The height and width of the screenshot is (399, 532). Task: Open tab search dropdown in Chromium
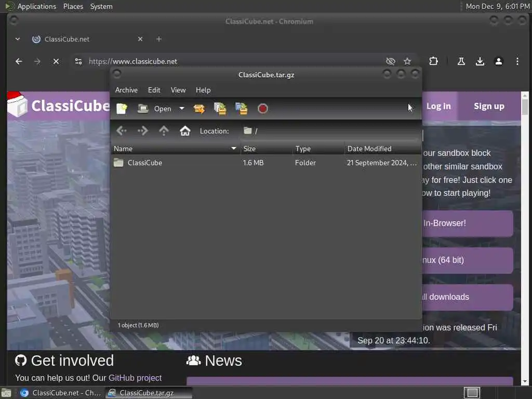(18, 39)
